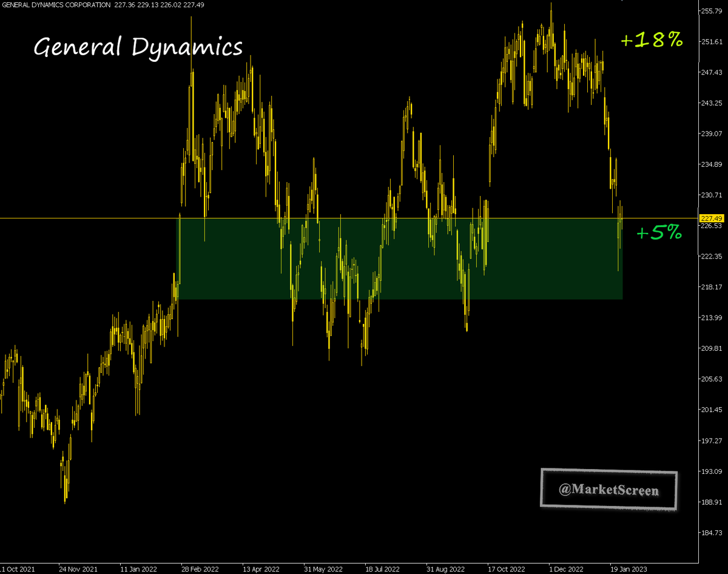
Task: Click price axis value 255.79
Action: (712, 11)
